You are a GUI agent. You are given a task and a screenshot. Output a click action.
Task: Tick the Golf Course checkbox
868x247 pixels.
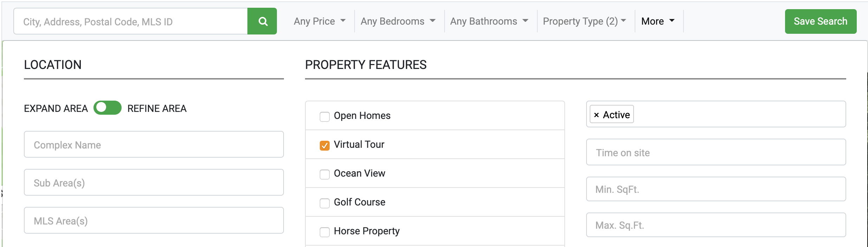[x=325, y=203]
